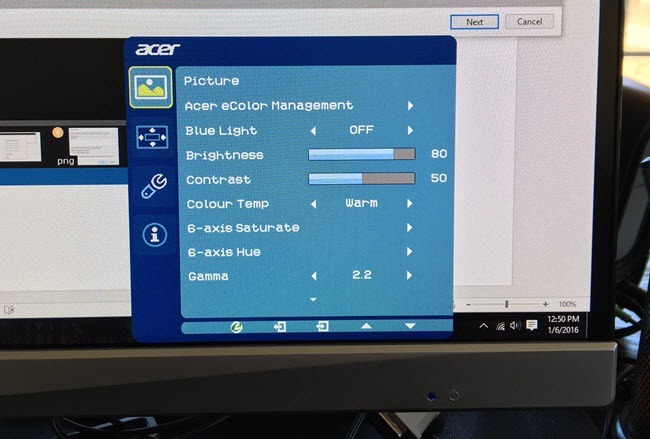The image size is (650, 439).
Task: Click the Brightness slider bar
Action: pos(362,154)
